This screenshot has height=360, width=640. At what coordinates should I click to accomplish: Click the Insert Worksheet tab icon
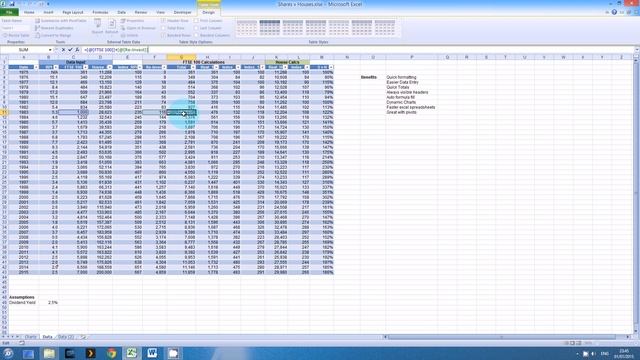(x=83, y=337)
